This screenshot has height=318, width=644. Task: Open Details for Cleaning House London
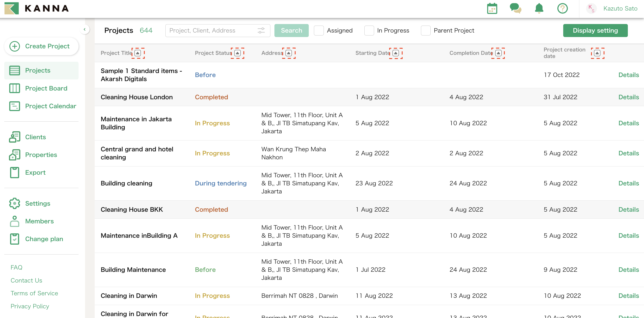tap(629, 97)
